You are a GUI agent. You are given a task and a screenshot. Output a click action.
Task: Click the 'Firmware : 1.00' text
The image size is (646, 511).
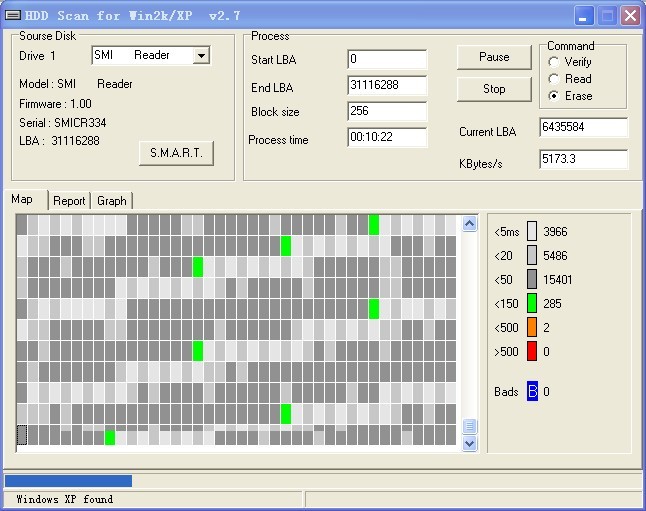(55, 104)
